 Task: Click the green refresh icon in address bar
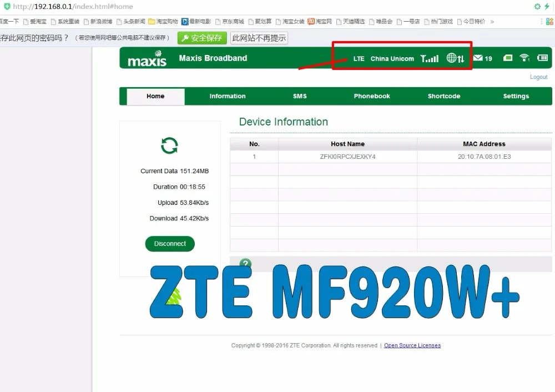point(537,6)
